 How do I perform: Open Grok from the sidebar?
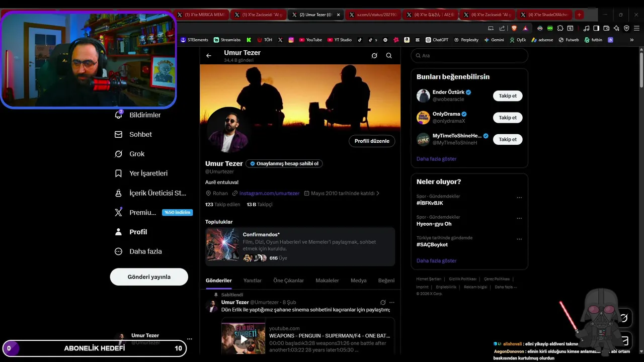pos(130,154)
